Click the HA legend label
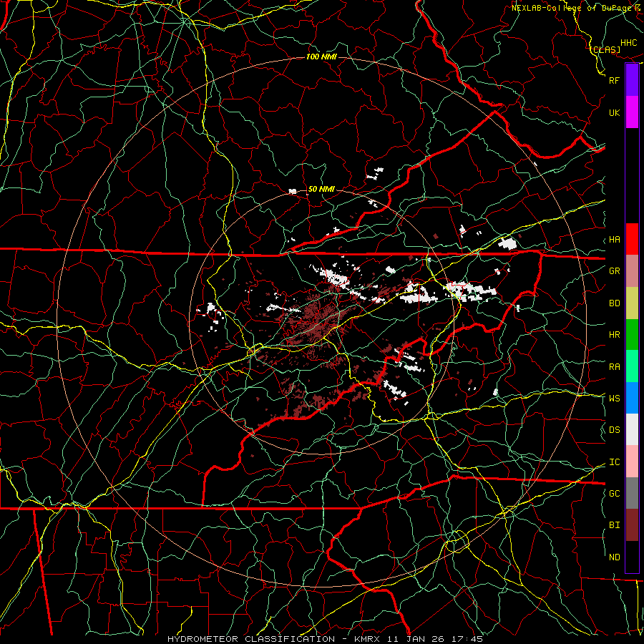 pos(614,240)
